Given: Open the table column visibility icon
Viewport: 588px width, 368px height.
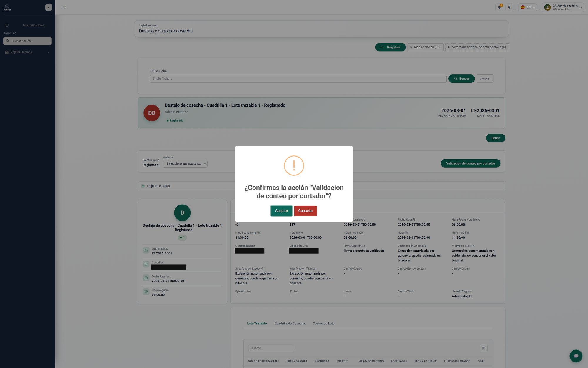Looking at the screenshot, I should 484,348.
